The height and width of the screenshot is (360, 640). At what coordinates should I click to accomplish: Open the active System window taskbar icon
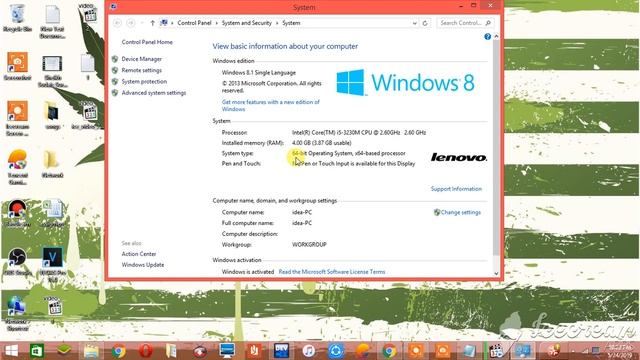click(x=523, y=351)
